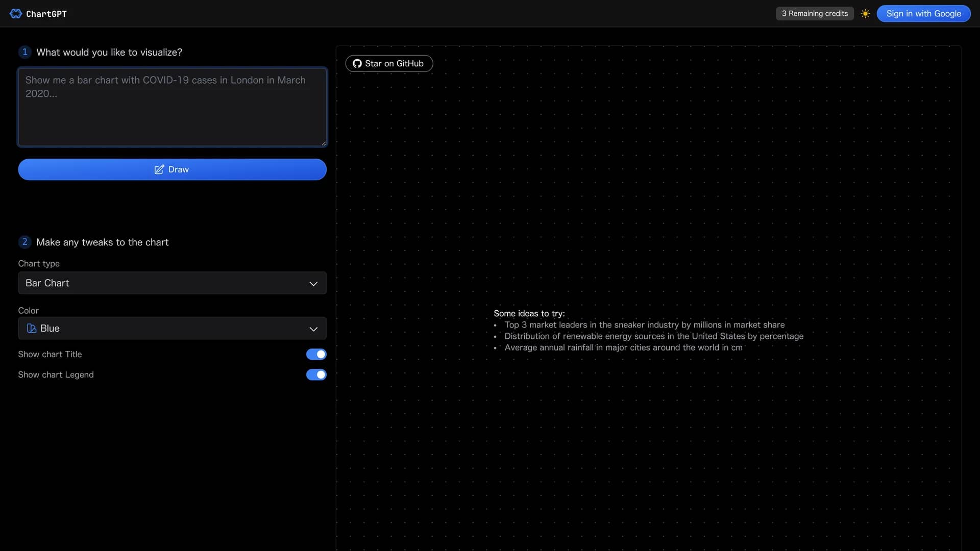Viewport: 980px width, 551px height.
Task: Click the 'Color' field label
Action: point(28,311)
